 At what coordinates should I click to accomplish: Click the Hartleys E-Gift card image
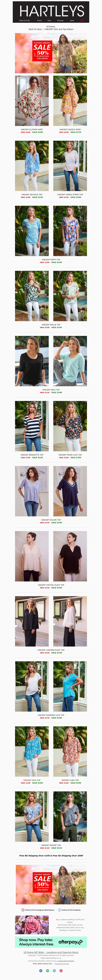32,925
